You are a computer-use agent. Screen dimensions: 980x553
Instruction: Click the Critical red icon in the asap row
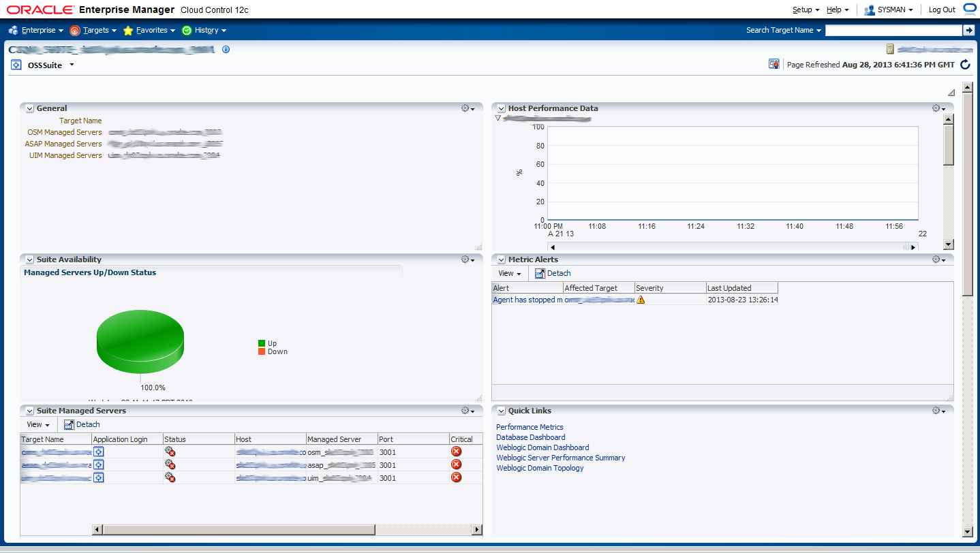[457, 464]
